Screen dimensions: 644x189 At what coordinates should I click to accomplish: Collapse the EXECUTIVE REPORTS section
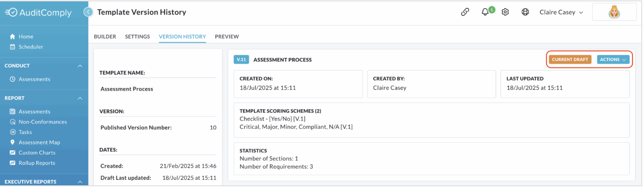click(x=80, y=182)
